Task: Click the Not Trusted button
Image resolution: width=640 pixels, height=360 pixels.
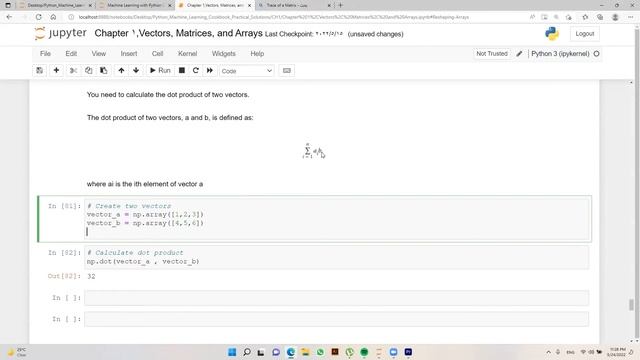Action: point(492,53)
